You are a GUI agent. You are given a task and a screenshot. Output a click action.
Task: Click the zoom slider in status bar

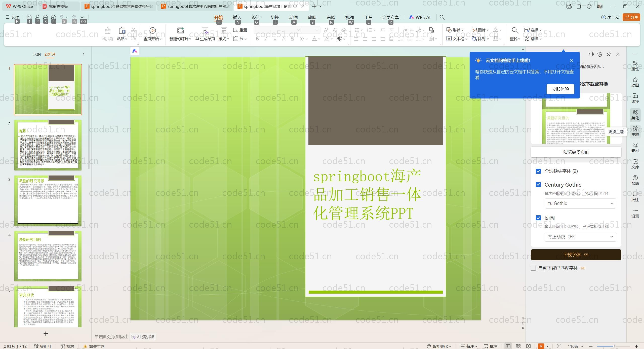click(x=614, y=346)
